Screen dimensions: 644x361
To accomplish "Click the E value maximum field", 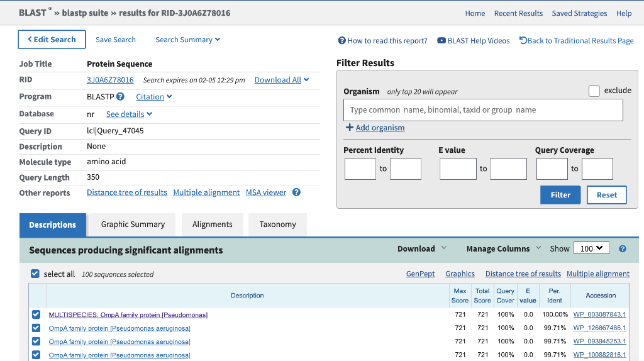I will (x=508, y=169).
